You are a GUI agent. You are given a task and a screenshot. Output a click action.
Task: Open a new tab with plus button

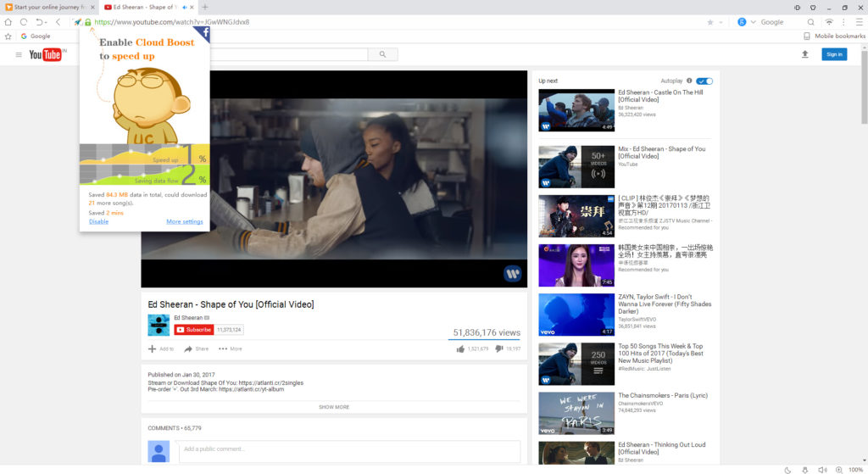click(205, 7)
